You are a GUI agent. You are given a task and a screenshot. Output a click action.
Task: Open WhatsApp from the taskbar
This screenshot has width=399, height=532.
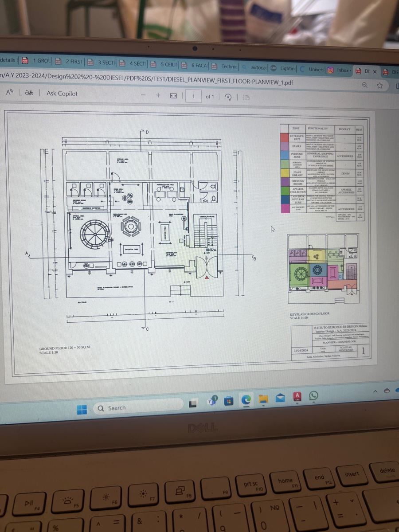click(x=314, y=395)
